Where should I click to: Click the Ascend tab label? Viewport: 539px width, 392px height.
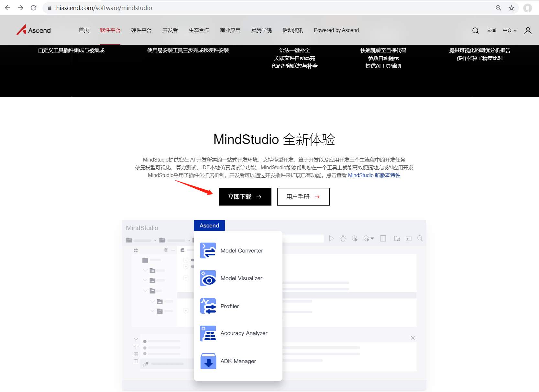point(209,226)
